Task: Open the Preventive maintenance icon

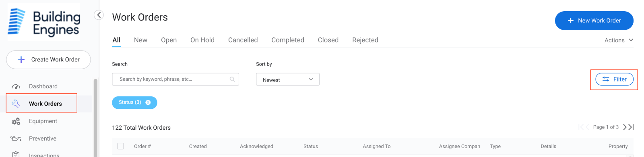Action: coord(16,139)
